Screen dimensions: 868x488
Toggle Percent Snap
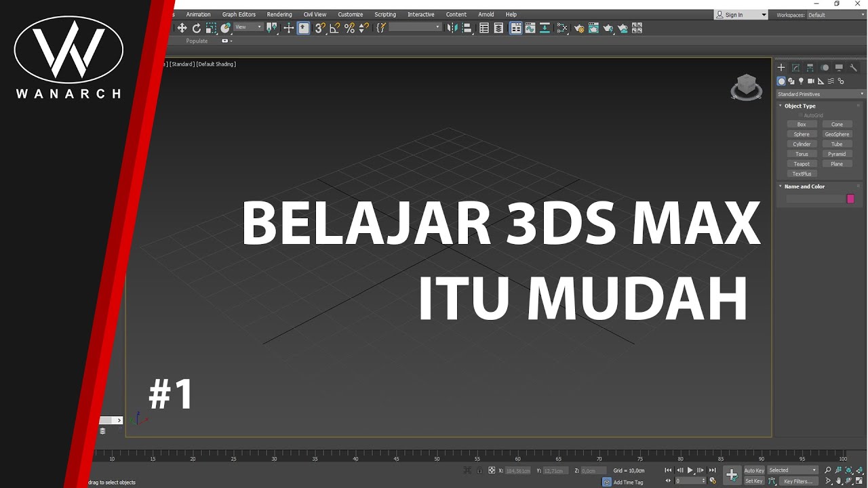[349, 28]
